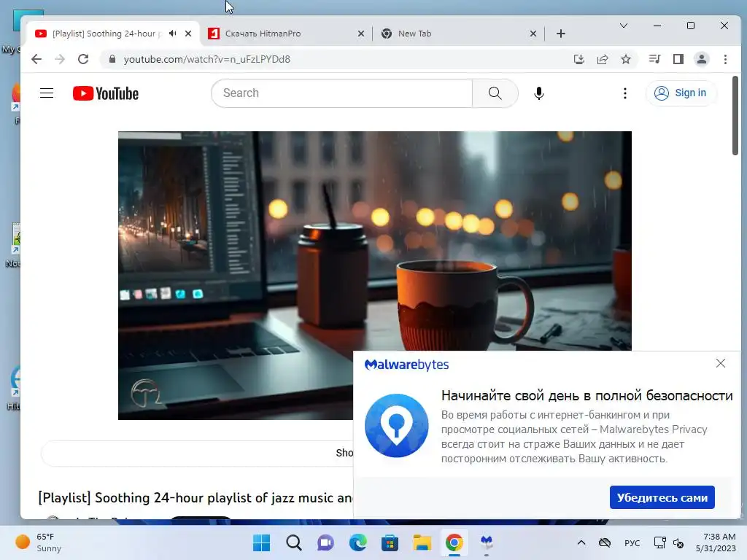Screen dimensions: 747x560
Task: Open YouTube settings three-dot menu
Action: pos(625,93)
